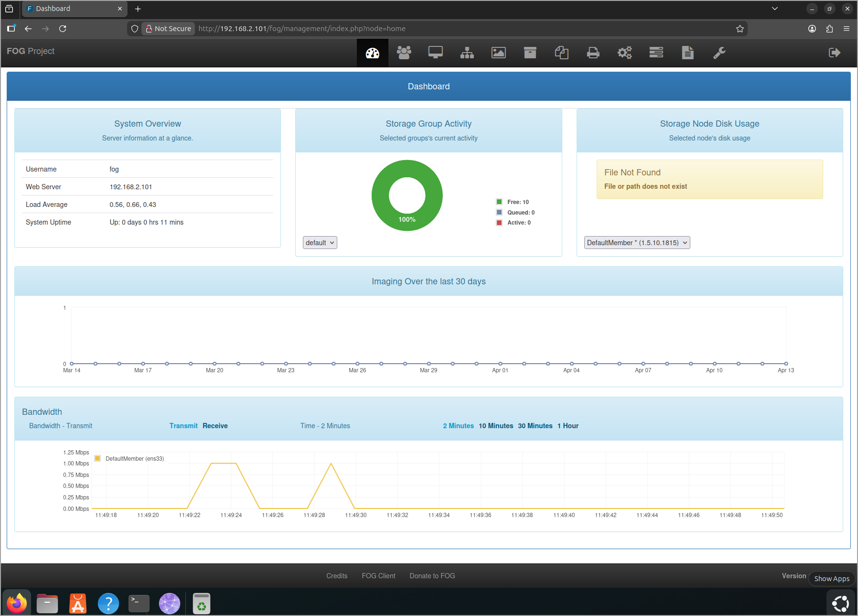Image resolution: width=858 pixels, height=616 pixels.
Task: Open the Hosts monitor icon
Action: [435, 53]
